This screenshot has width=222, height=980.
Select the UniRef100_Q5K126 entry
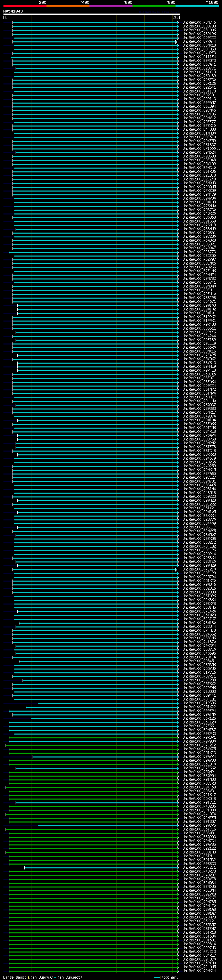click(199, 84)
